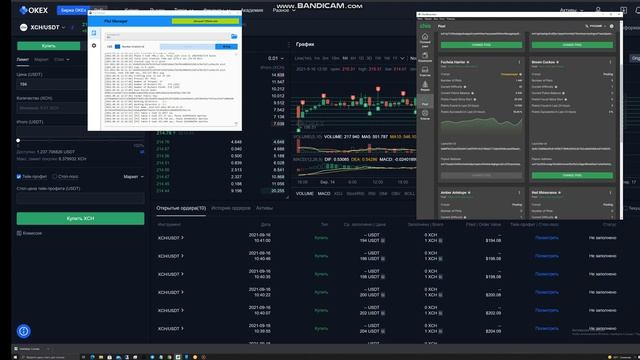The width and height of the screenshot is (640, 360).
Task: Click Plot Manager progress bar
Action: click(187, 47)
